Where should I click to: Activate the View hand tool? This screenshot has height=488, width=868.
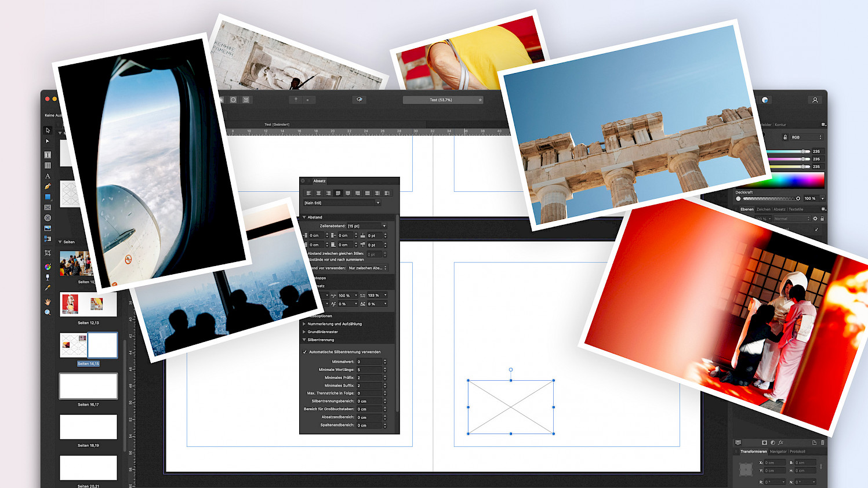point(48,302)
